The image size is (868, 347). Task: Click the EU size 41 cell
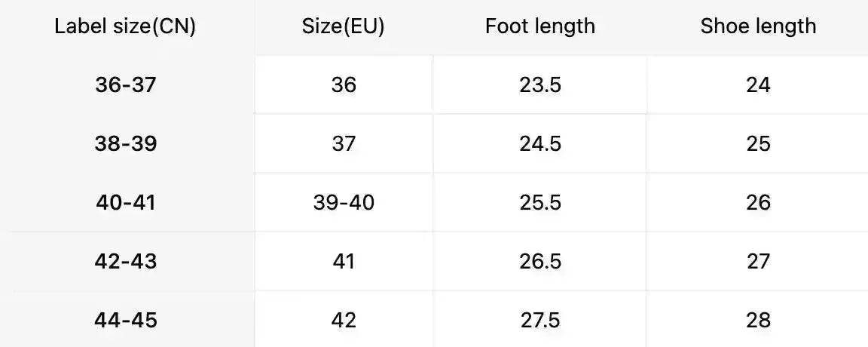[344, 261]
